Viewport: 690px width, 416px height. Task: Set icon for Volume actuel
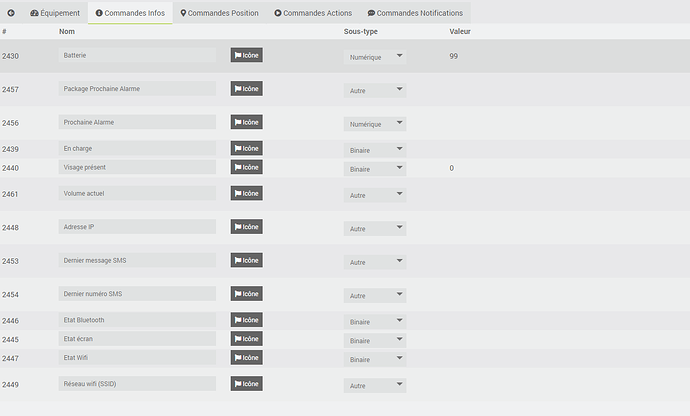[x=246, y=193]
